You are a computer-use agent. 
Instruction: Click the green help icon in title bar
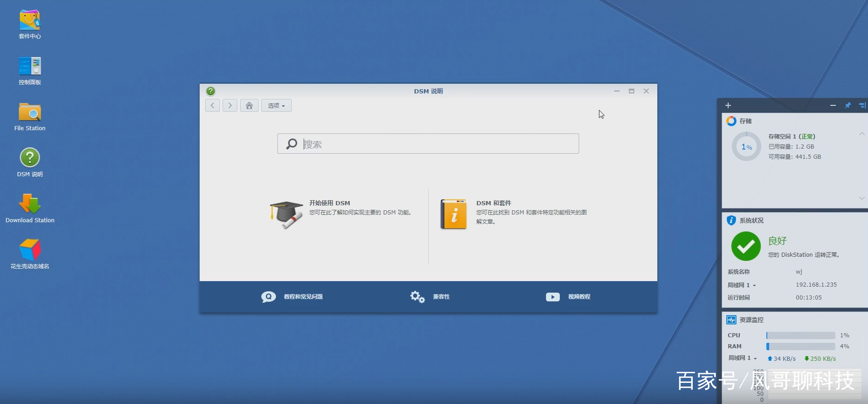(x=211, y=91)
